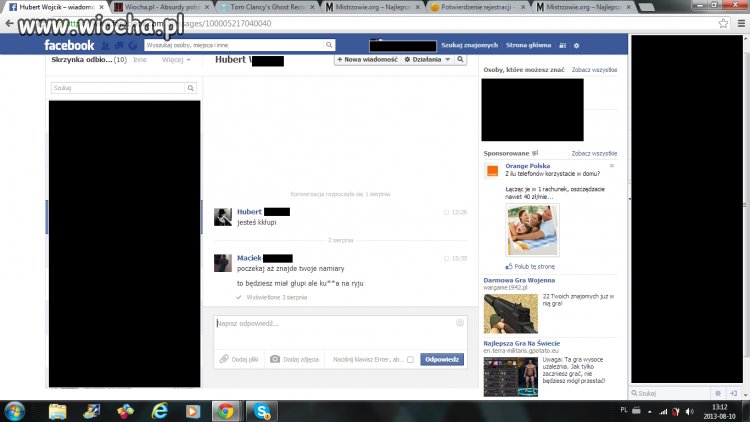Viewport: 750px width, 422px height.
Task: Click hide chat sidebar icon
Action: [x=734, y=393]
